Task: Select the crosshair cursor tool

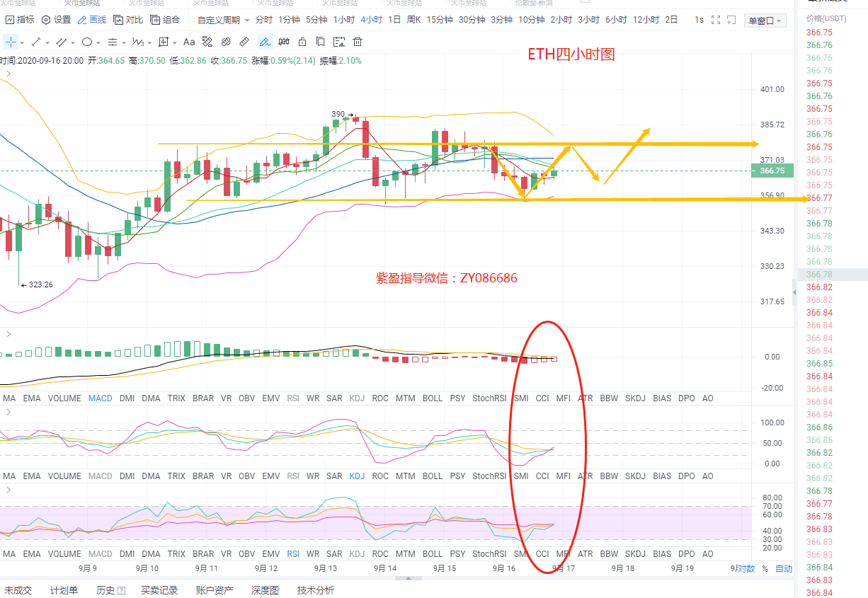Action: [x=11, y=42]
